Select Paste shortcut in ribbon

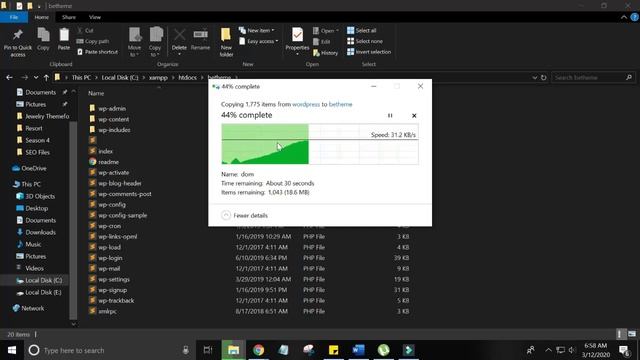tap(97, 52)
